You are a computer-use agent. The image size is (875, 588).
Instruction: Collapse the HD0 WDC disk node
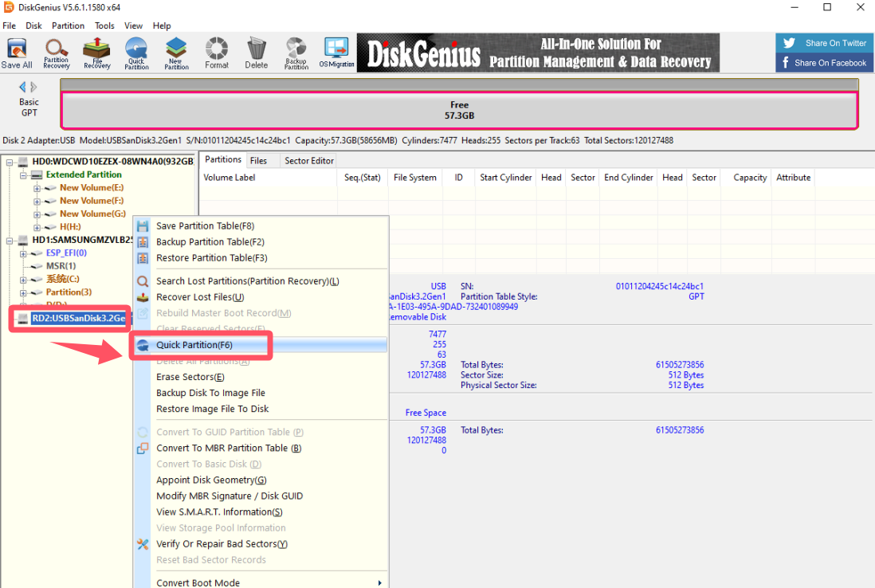coord(10,163)
